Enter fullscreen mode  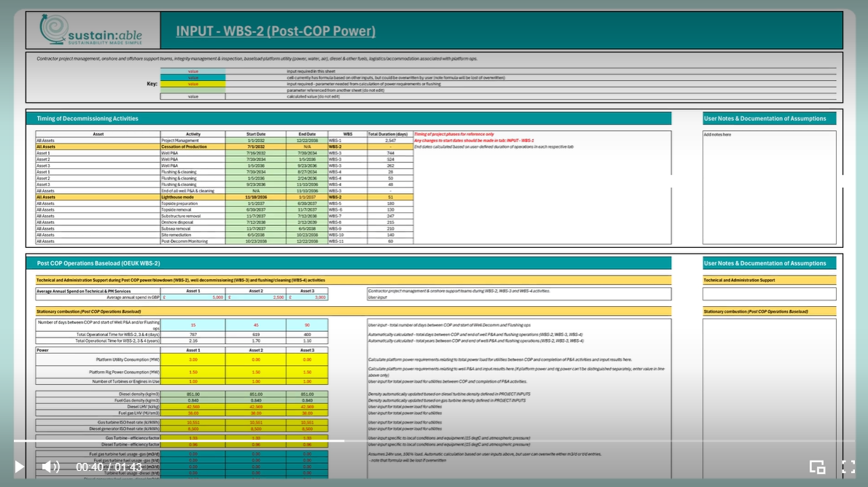[x=848, y=467]
